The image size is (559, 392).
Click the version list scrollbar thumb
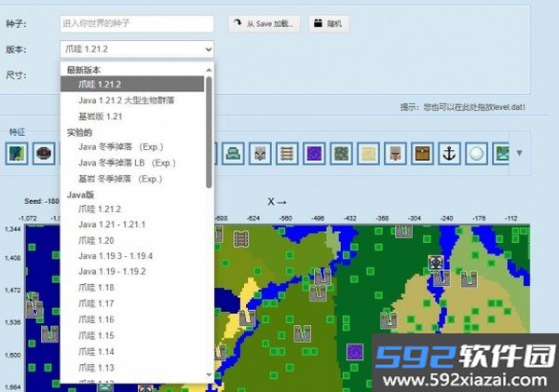[209, 132]
